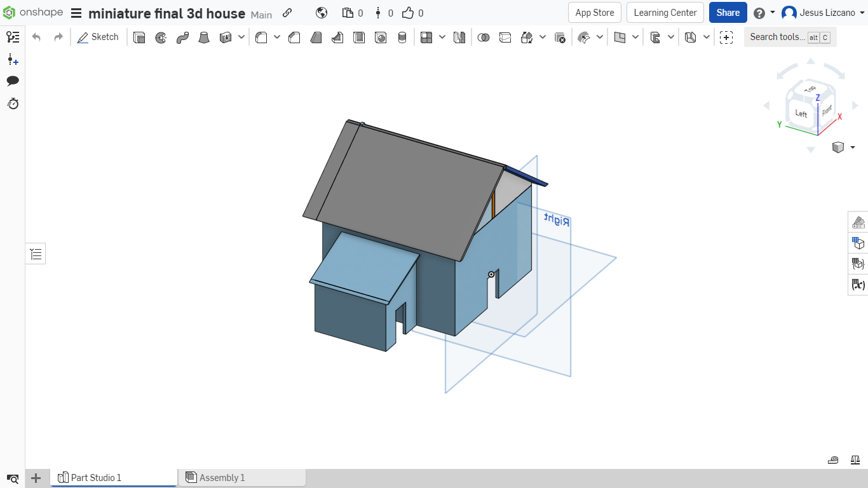Image resolution: width=868 pixels, height=488 pixels.
Task: Switch to the Assembly 1 tab
Action: click(222, 478)
